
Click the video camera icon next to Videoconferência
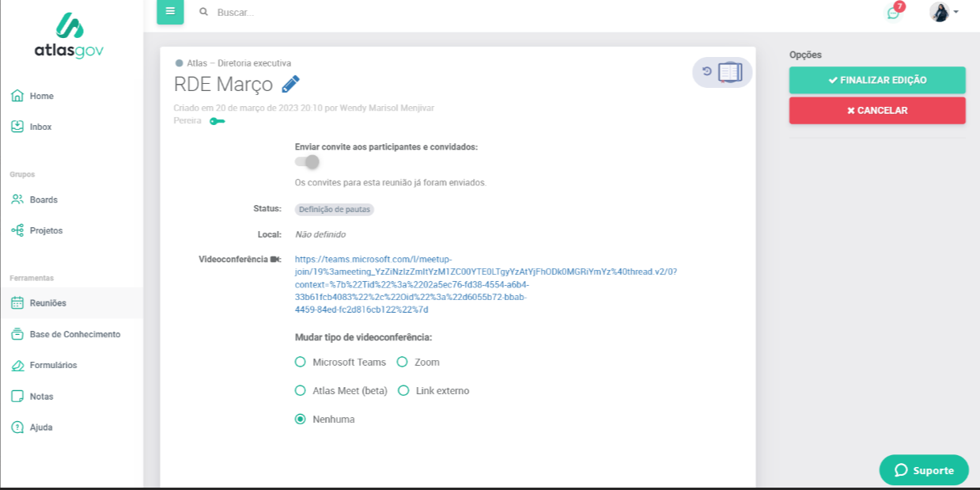tap(275, 260)
